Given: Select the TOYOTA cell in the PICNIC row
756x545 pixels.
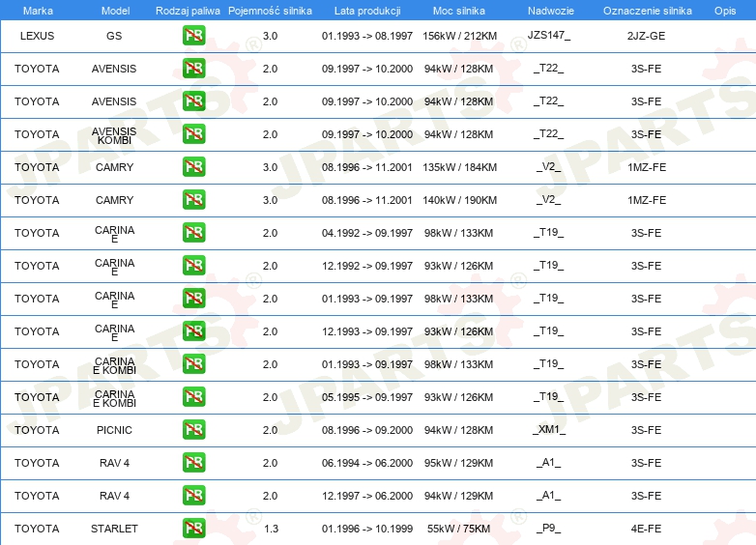Looking at the screenshot, I should 37,430.
